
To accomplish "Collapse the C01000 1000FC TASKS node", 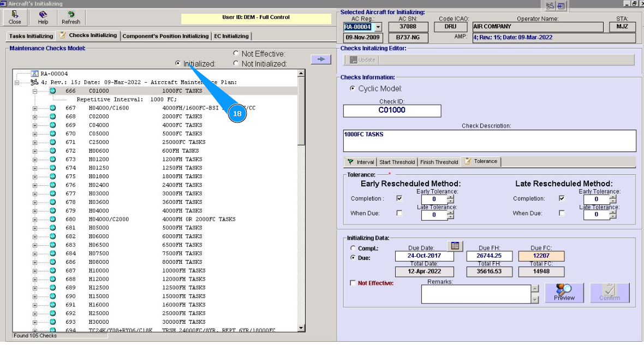I will [x=35, y=91].
